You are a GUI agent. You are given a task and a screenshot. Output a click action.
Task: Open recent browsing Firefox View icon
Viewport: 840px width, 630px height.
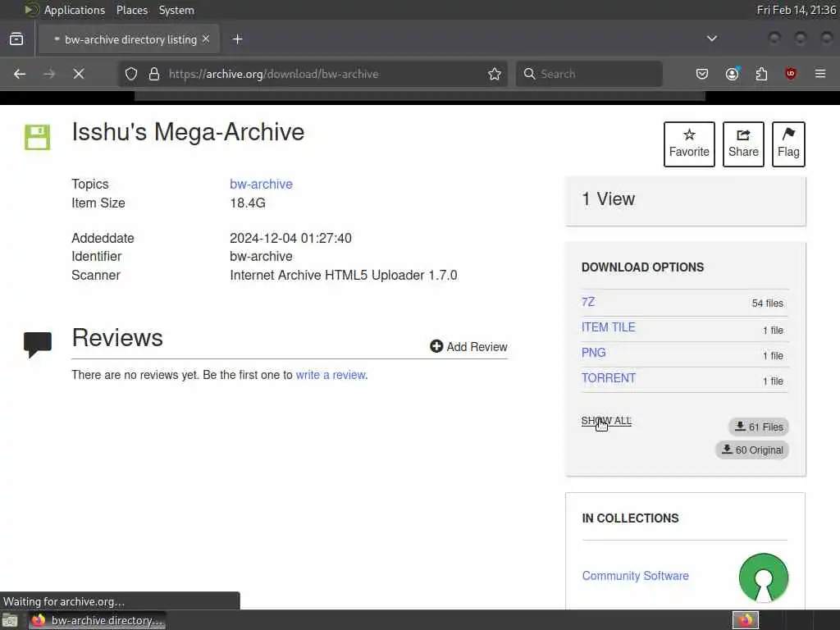(16, 39)
